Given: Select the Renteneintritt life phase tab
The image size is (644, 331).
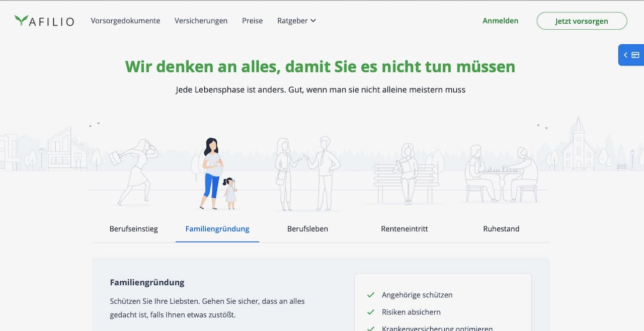Looking at the screenshot, I should [404, 228].
